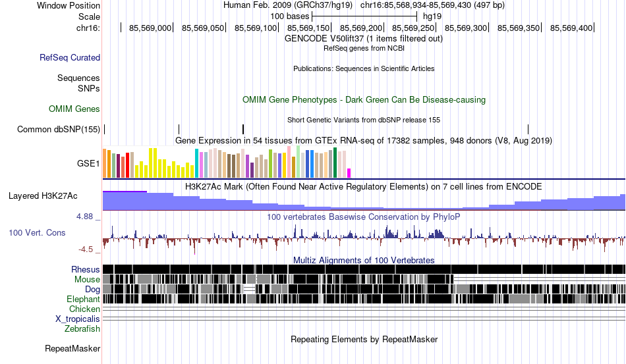The image size is (626, 364).
Task: Click the X_tropicalis species label
Action: [78, 319]
